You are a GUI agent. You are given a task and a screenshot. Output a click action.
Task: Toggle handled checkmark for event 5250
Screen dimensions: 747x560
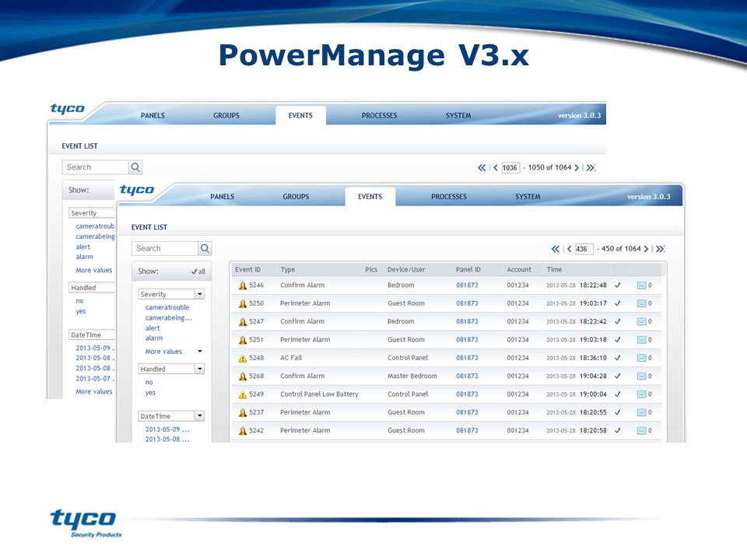(617, 303)
